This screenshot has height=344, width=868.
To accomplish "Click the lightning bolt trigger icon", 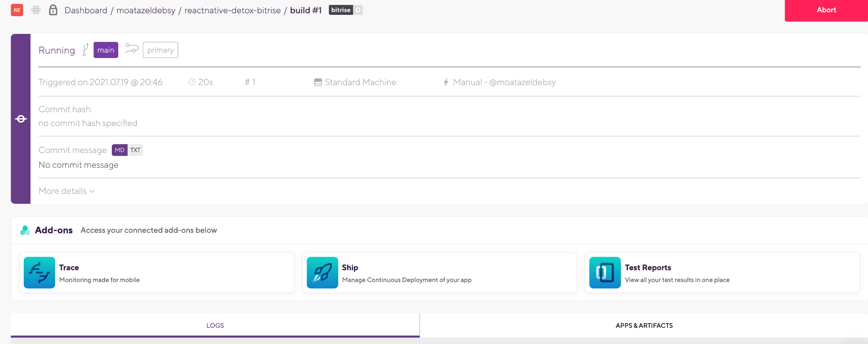I will 446,82.
